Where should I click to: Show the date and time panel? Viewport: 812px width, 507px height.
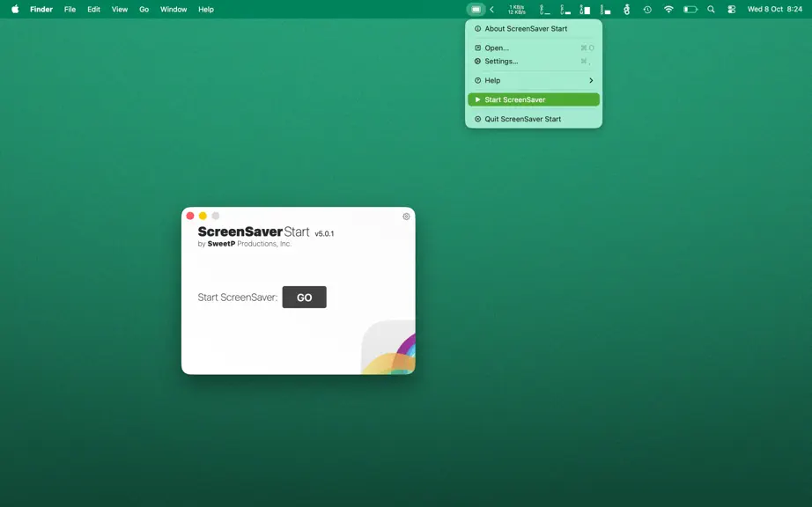[x=775, y=10]
